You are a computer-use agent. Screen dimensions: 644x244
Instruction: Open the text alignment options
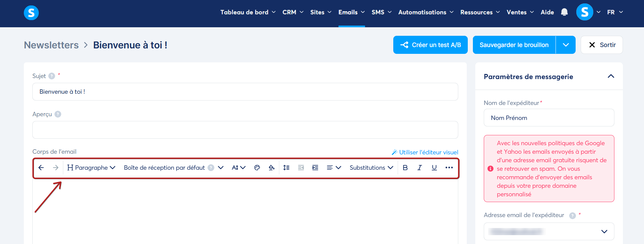(334, 168)
